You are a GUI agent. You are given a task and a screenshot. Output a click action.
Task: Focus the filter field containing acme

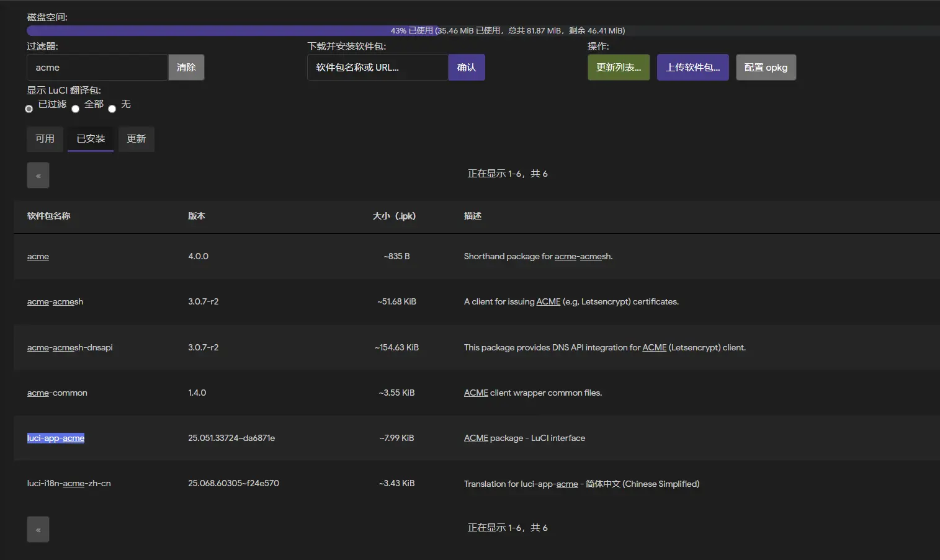click(x=97, y=68)
